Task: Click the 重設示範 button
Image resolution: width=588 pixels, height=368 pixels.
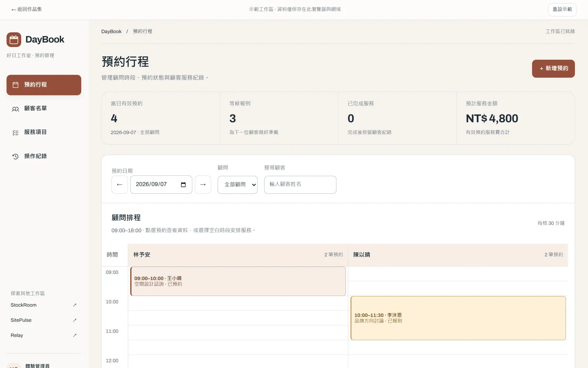Action: tap(562, 9)
